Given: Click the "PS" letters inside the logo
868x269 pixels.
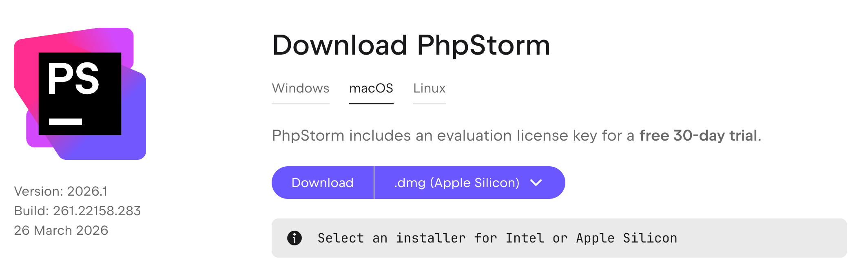Looking at the screenshot, I should click(73, 79).
